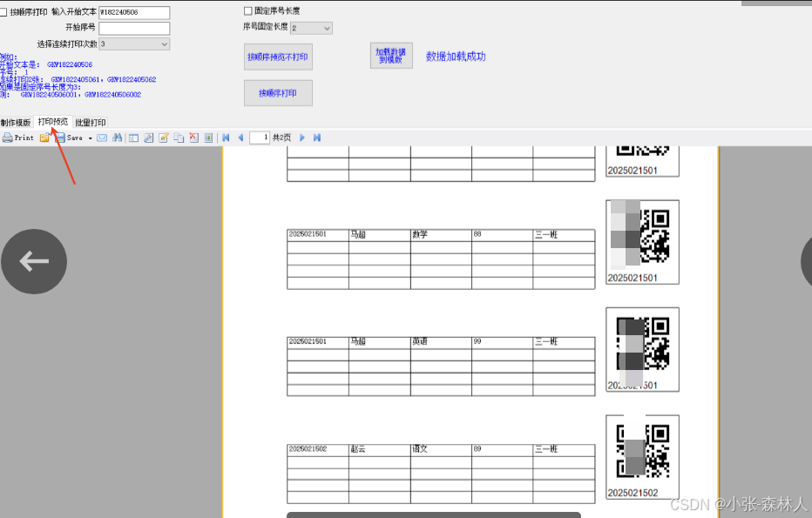Click the page settings icon

(x=208, y=138)
